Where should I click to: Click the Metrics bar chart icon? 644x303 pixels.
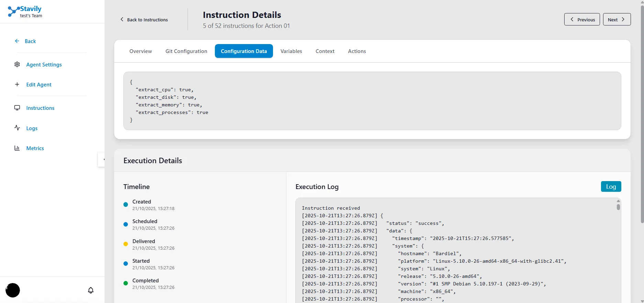(x=17, y=148)
